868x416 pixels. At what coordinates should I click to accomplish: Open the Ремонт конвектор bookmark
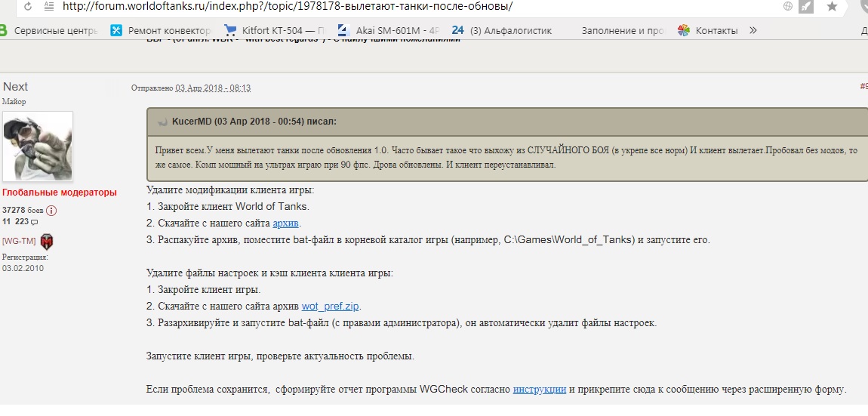161,31
